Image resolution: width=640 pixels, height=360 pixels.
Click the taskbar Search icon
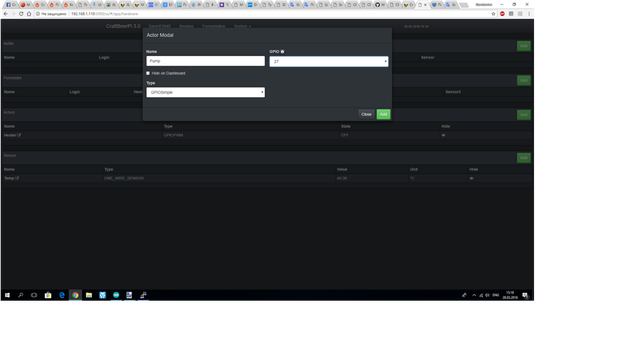click(x=21, y=295)
